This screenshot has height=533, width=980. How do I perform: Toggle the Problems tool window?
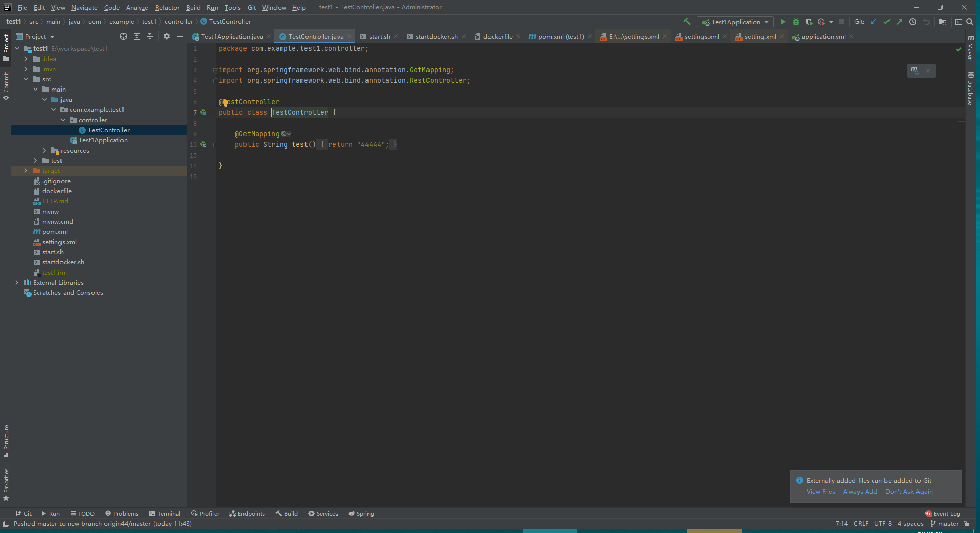(121, 513)
